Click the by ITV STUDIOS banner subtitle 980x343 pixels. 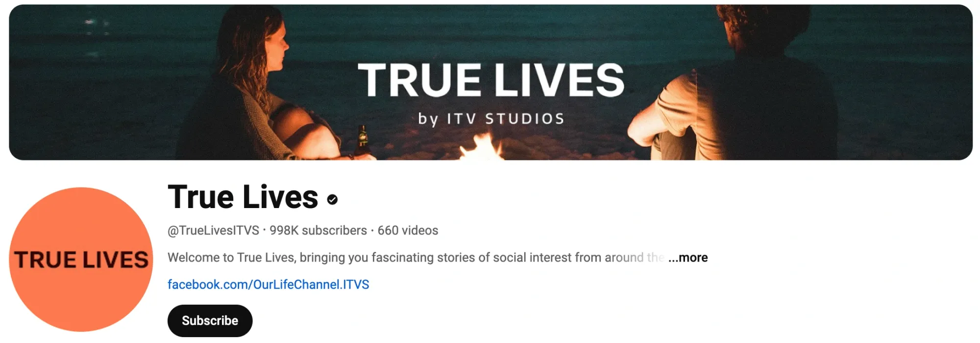491,119
